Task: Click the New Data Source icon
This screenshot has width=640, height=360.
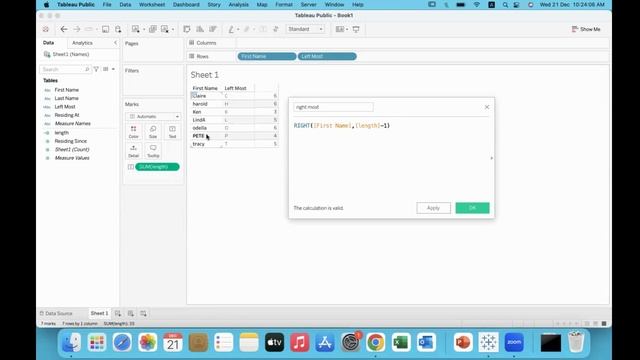Action: [118, 29]
